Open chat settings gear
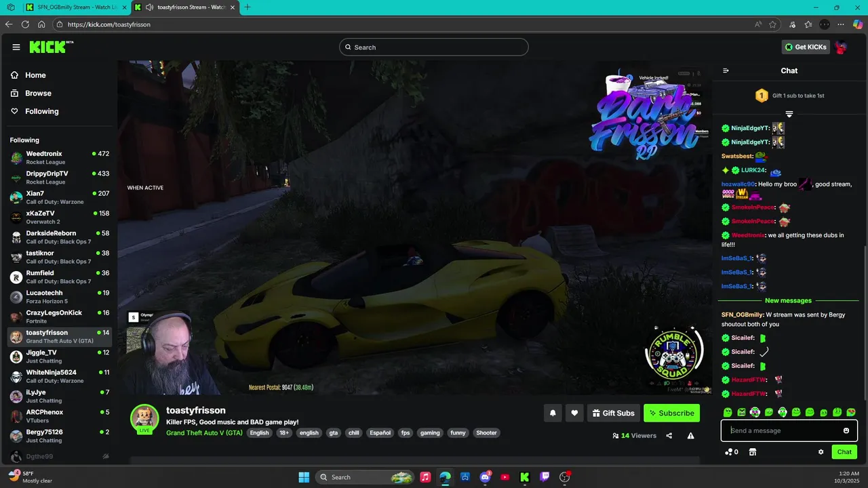The width and height of the screenshot is (868, 488). point(821,452)
